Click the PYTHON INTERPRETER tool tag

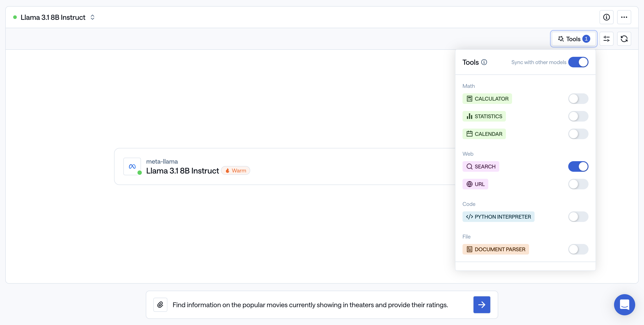click(498, 217)
